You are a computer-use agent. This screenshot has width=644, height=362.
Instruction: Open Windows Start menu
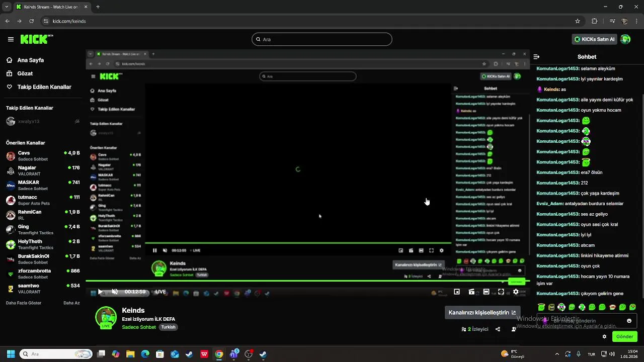(11, 354)
